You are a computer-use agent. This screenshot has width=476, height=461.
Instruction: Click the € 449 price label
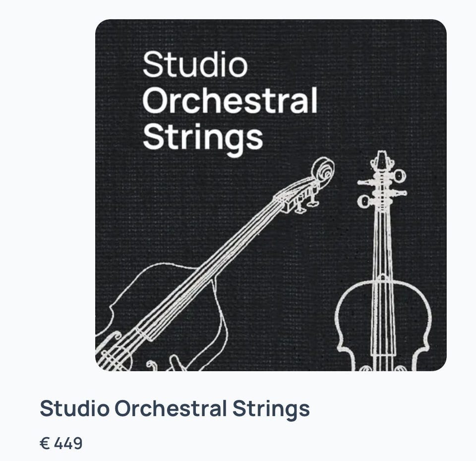61,443
